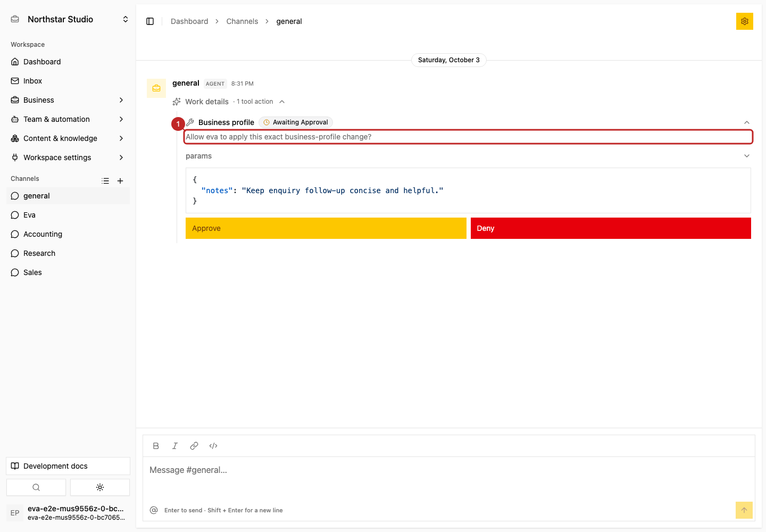Open the Inbox sidebar item
This screenshot has height=532, width=766.
click(68, 81)
